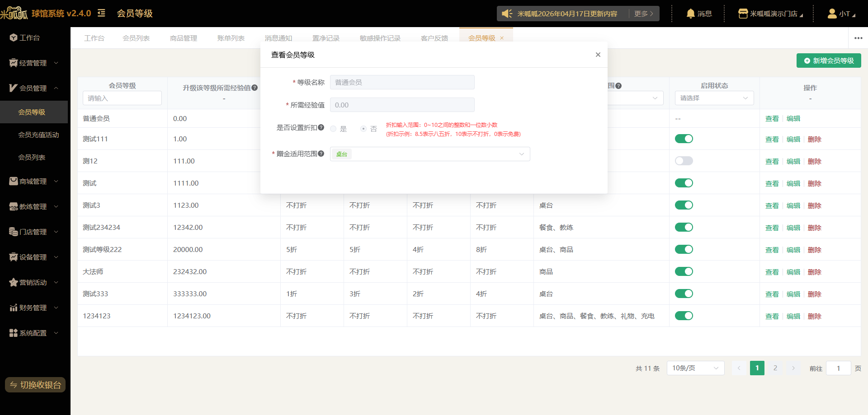Click 编辑 for 测试333 row
This screenshot has height=415, width=868.
(793, 294)
